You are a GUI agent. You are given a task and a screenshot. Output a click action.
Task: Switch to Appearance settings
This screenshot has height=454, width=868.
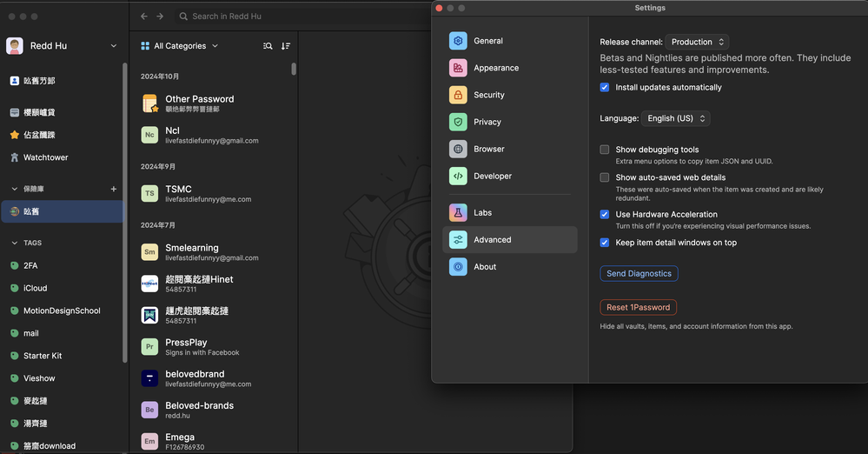[510, 68]
